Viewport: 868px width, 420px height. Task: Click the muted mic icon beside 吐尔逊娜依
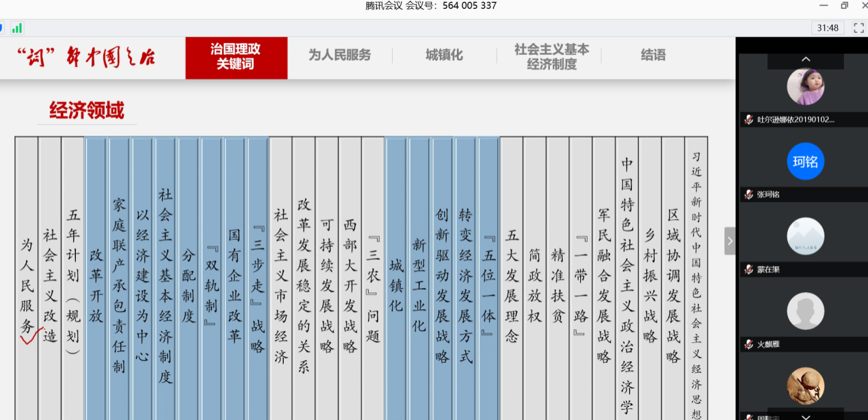pyautogui.click(x=749, y=120)
